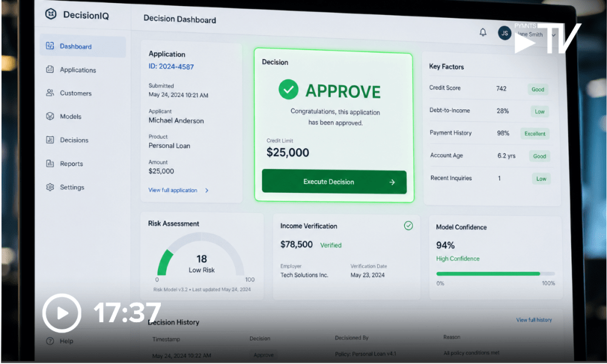This screenshot has height=364, width=607.
Task: Click the arrow on Execute Decision
Action: (x=392, y=182)
